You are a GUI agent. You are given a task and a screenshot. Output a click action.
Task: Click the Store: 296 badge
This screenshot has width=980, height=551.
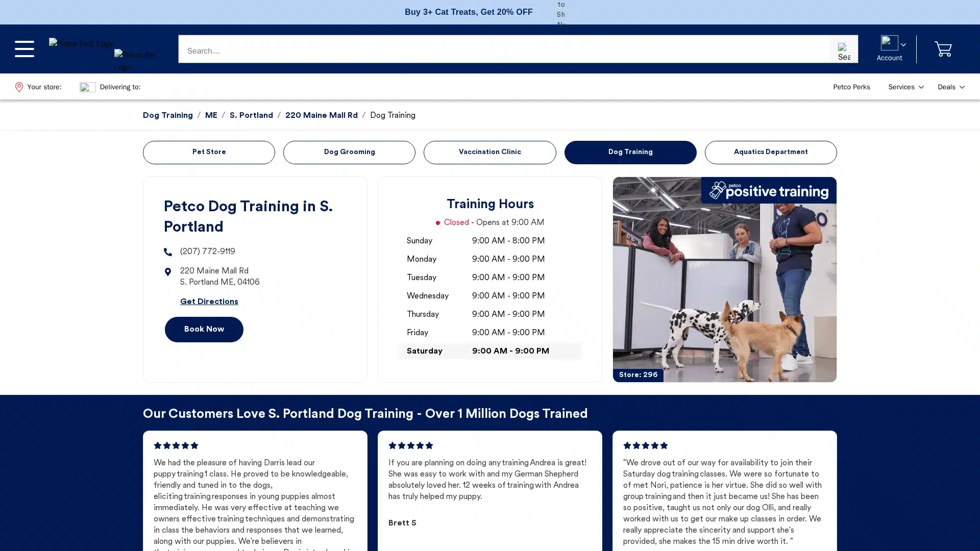[638, 375]
